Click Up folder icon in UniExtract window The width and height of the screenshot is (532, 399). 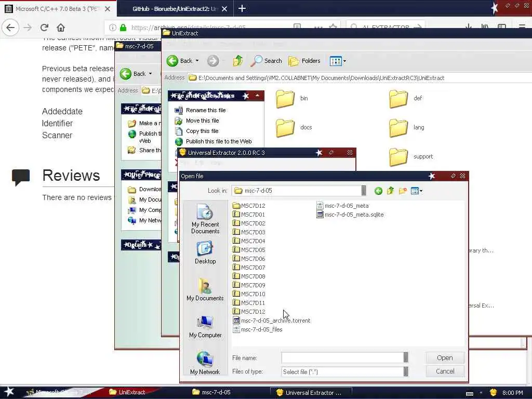pos(238,61)
